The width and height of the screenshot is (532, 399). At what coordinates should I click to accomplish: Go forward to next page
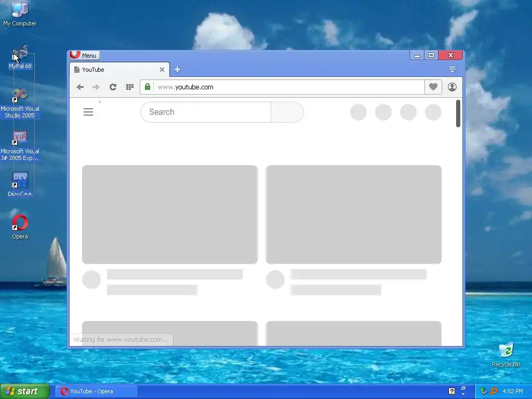point(96,87)
